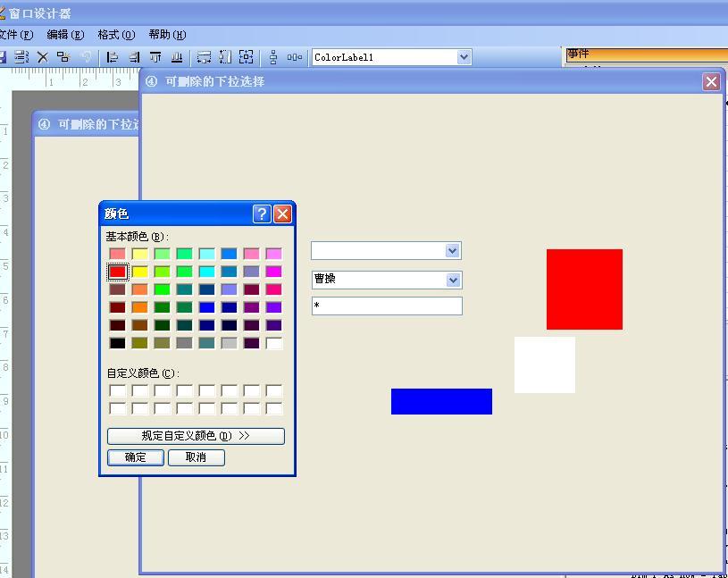728x578 pixels.
Task: Open the 格式(O) menu
Action: pyautogui.click(x=115, y=35)
